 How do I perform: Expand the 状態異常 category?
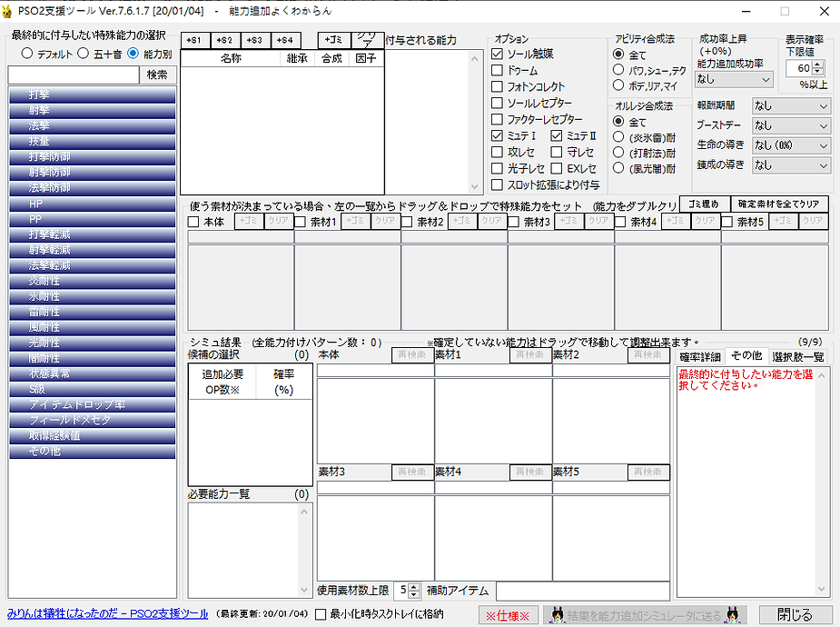point(92,374)
